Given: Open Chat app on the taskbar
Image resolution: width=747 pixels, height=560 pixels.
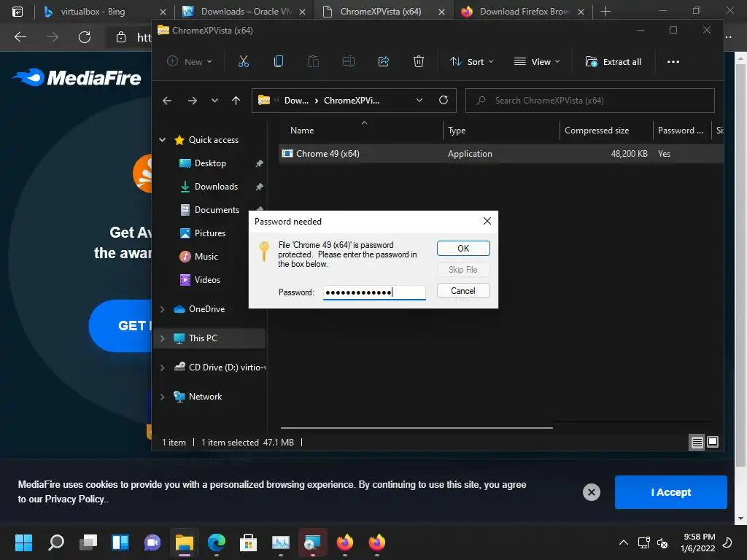Looking at the screenshot, I should point(152,542).
